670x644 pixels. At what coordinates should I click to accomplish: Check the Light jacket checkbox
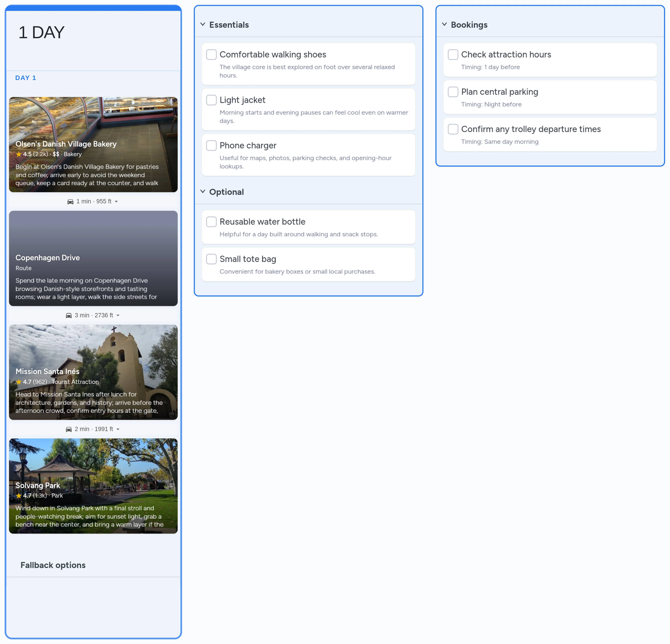(211, 100)
